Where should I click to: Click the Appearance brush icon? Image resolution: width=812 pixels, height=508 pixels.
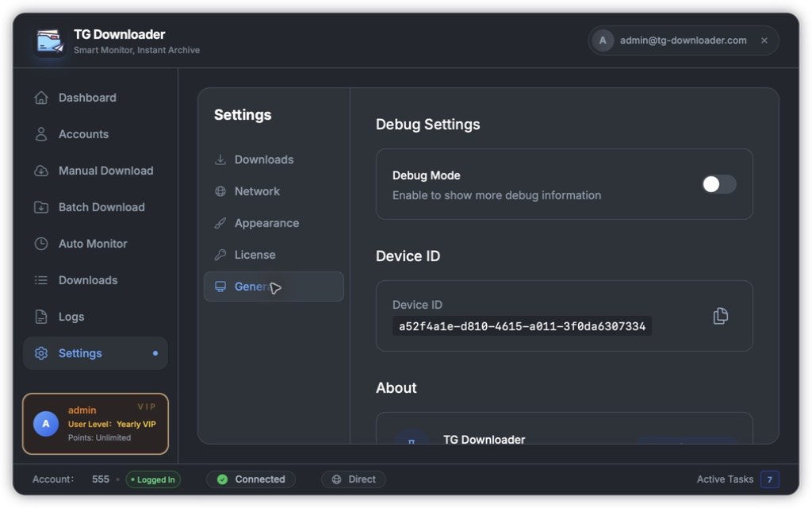point(220,223)
